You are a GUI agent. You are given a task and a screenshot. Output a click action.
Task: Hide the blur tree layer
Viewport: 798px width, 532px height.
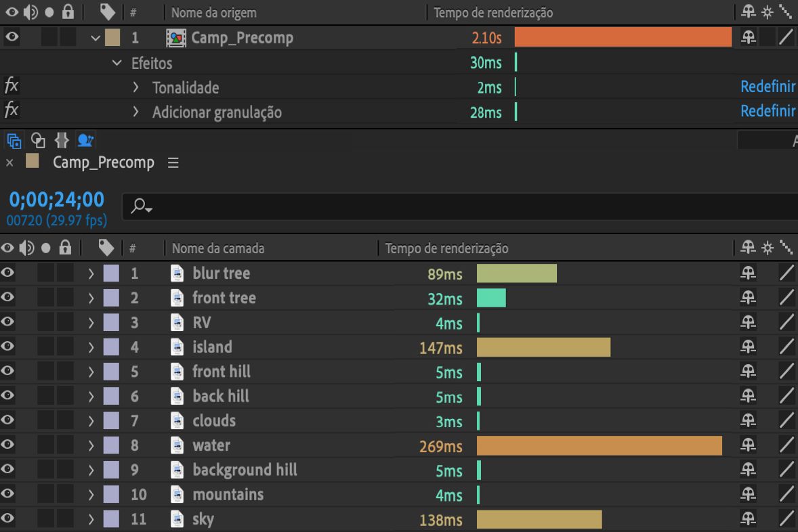pyautogui.click(x=8, y=273)
